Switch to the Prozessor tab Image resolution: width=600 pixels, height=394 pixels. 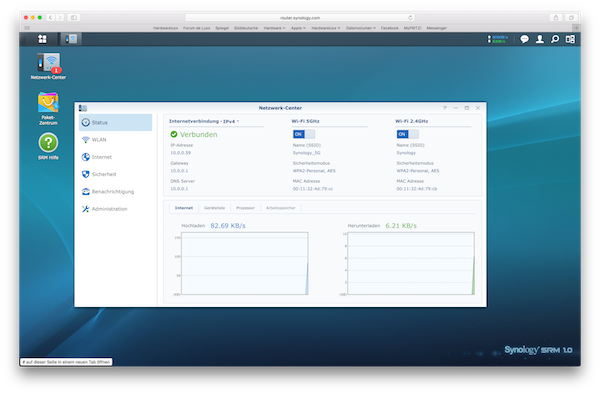[245, 208]
